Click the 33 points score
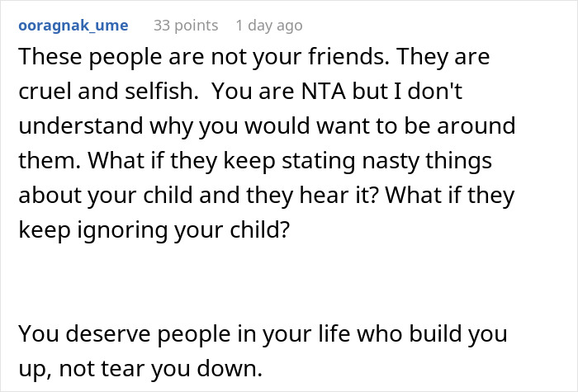Image resolution: width=578 pixels, height=392 pixels. click(x=186, y=26)
